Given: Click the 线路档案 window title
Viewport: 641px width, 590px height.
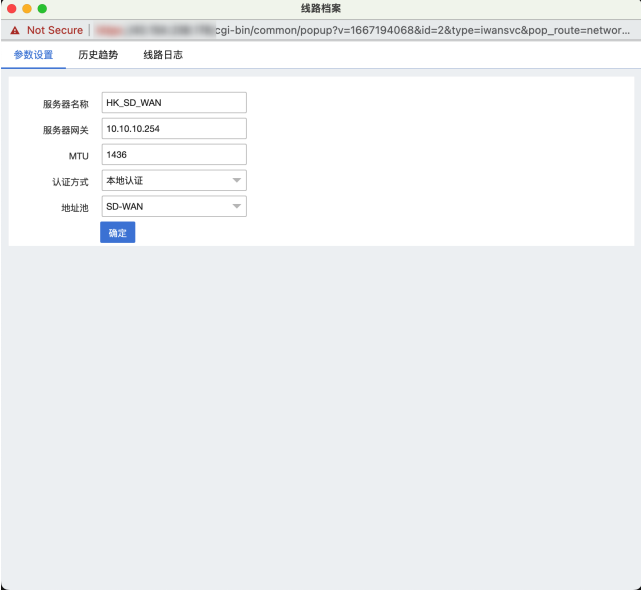Looking at the screenshot, I should pyautogui.click(x=321, y=9).
